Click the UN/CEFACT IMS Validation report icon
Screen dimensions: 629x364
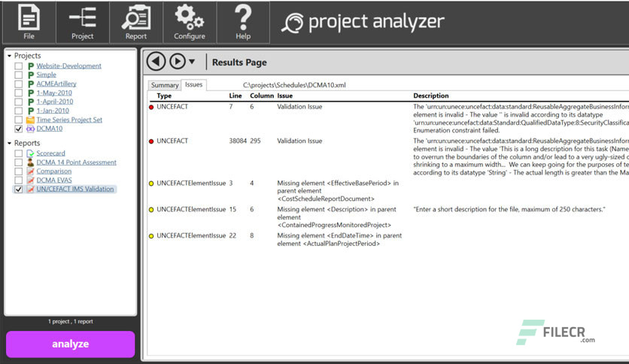[31, 190]
